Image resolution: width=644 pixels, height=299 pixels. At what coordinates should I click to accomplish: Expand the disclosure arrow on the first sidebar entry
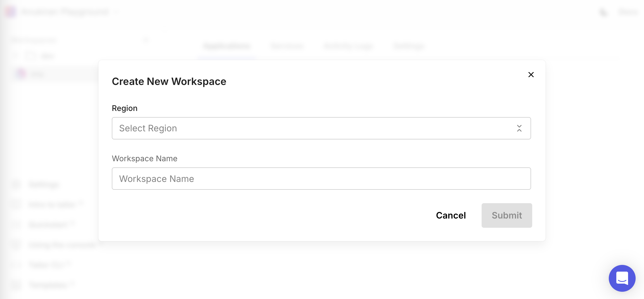coord(16,56)
